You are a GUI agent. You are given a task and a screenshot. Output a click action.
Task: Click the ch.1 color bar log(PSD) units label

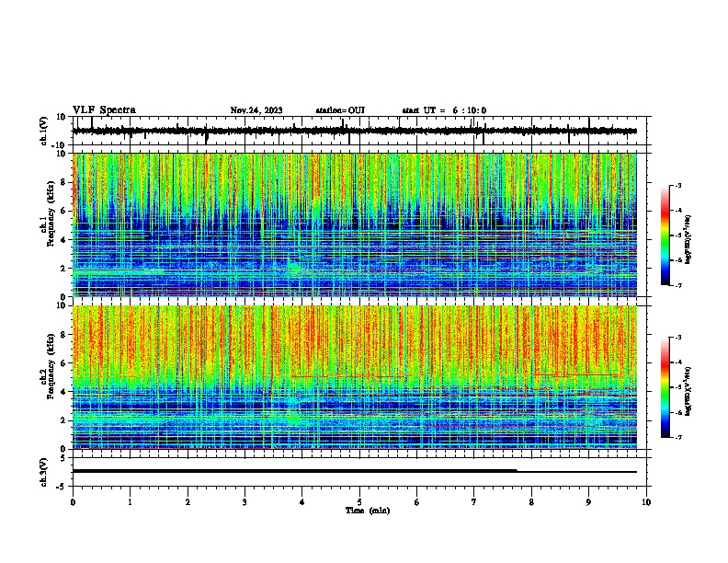tap(688, 240)
